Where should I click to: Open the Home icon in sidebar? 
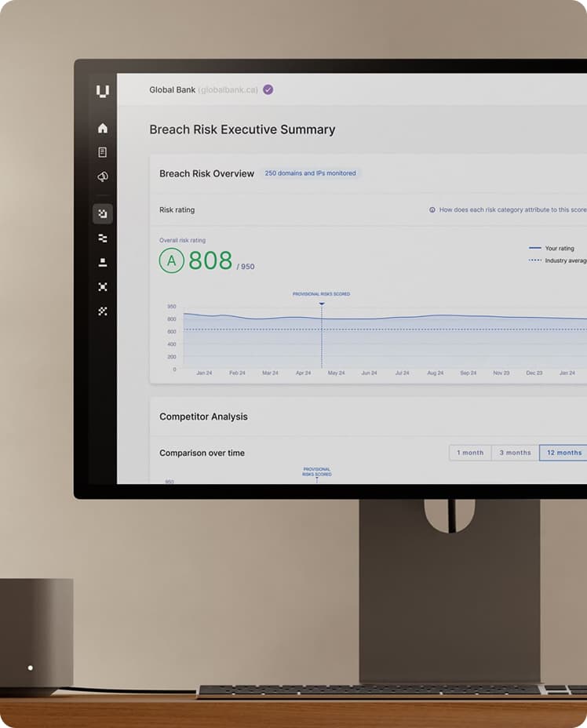coord(103,128)
